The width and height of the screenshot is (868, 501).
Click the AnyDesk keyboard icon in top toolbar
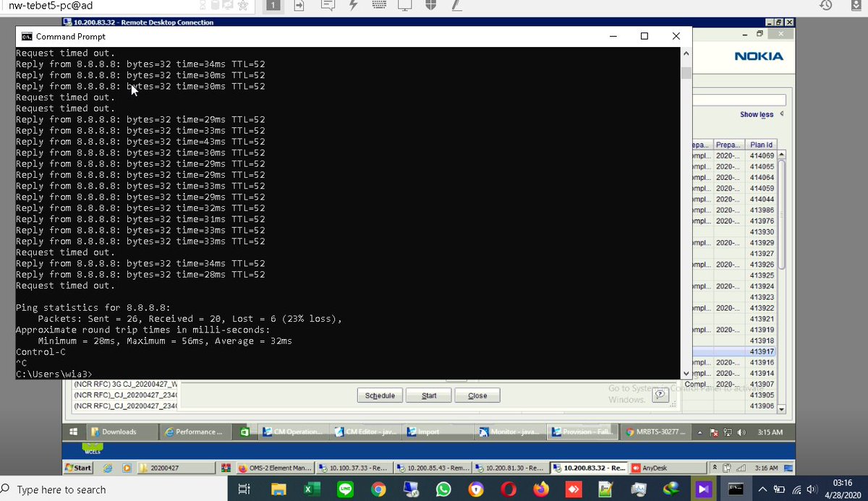(x=378, y=6)
